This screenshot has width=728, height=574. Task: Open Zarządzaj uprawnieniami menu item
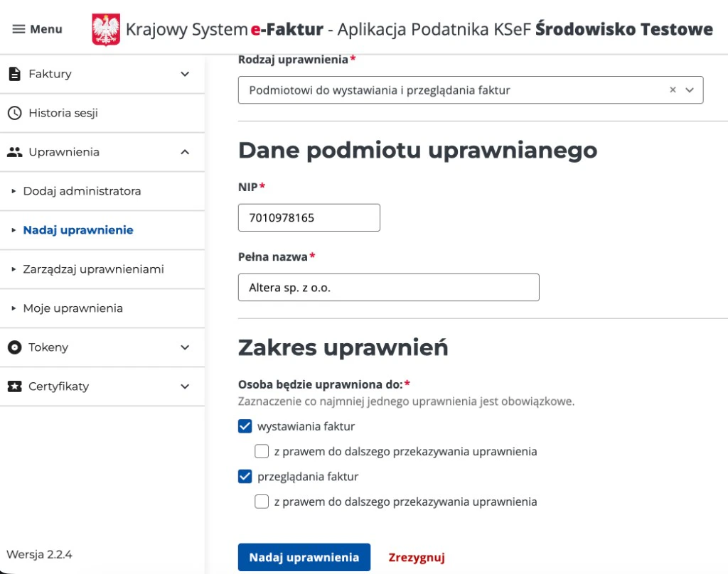[x=102, y=269]
